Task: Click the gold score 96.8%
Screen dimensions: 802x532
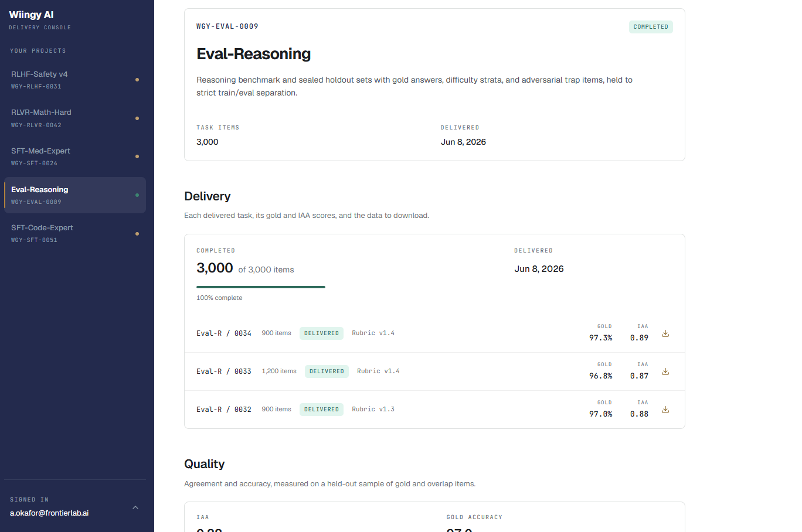Action: click(x=601, y=376)
